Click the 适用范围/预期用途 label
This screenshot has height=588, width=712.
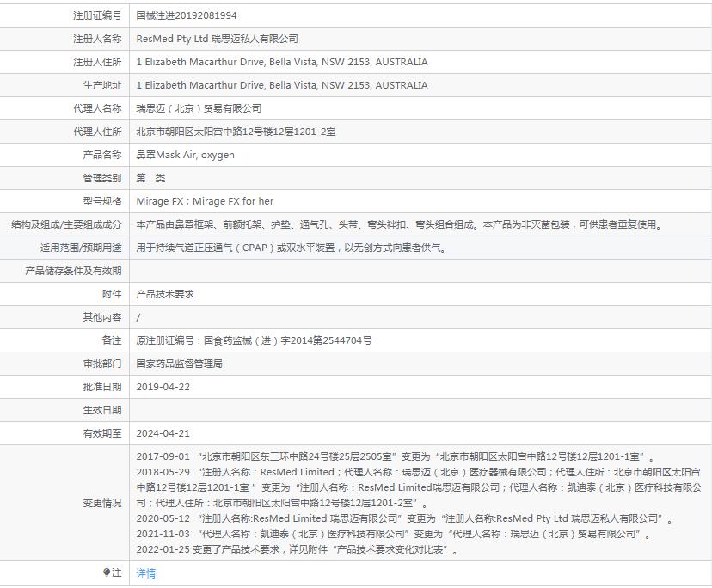click(81, 248)
